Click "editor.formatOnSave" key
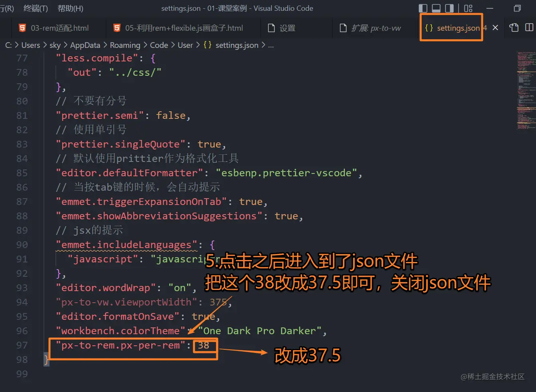The image size is (536, 392). click(x=118, y=317)
